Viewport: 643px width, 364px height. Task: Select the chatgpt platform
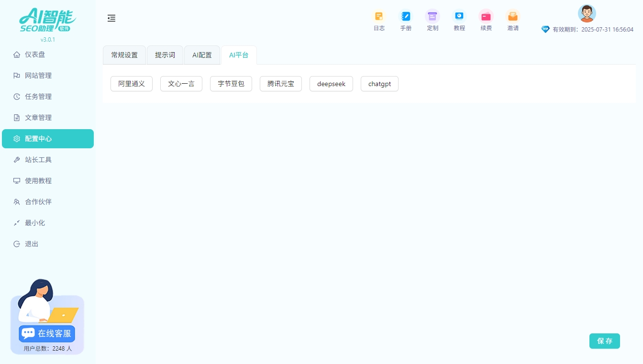[x=379, y=84]
